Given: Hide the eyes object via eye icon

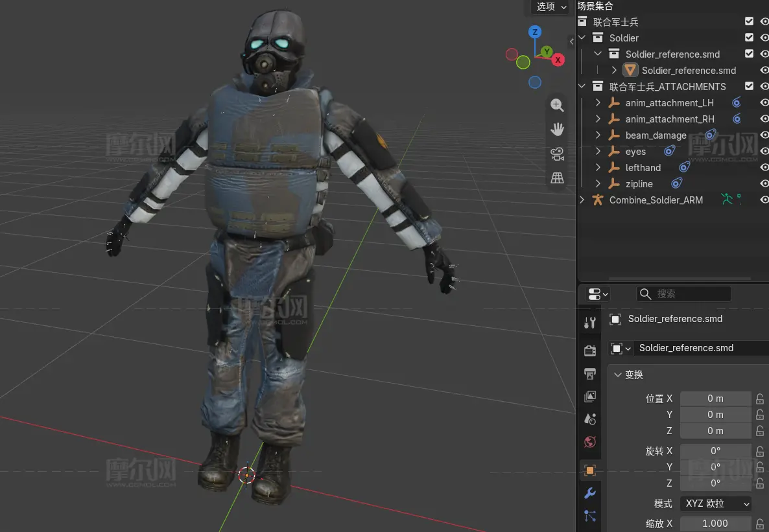Looking at the screenshot, I should (x=764, y=151).
